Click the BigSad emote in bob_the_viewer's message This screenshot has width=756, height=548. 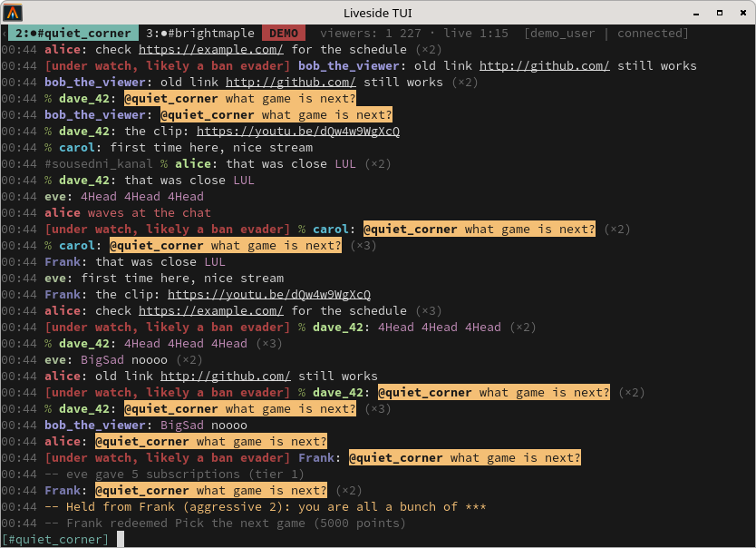(x=182, y=426)
